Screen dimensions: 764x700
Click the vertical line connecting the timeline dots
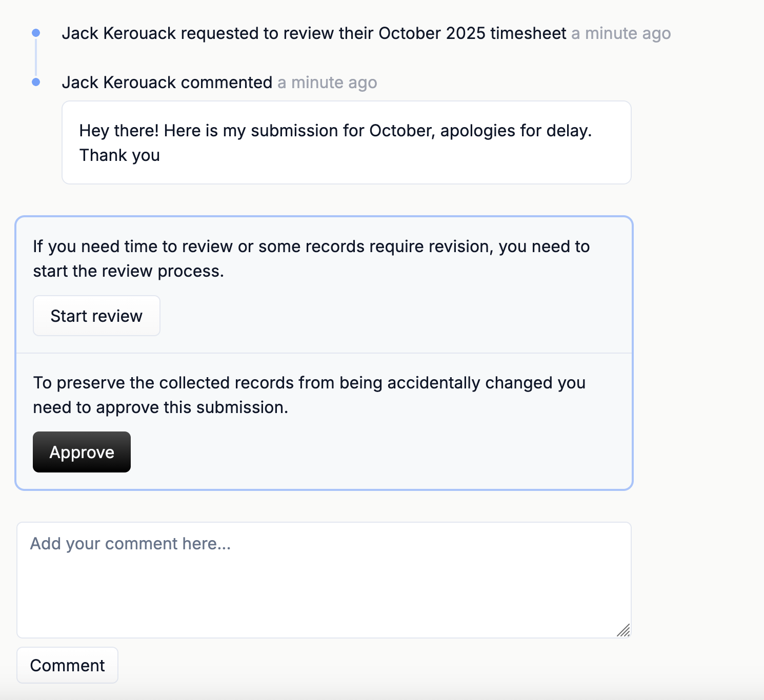pyautogui.click(x=36, y=57)
